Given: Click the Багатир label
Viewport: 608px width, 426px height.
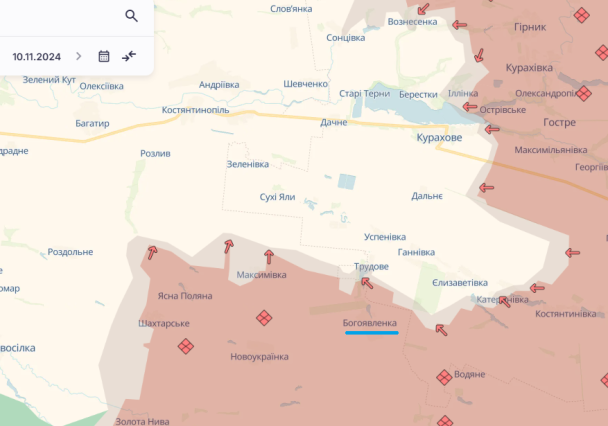Looking at the screenshot, I should [x=92, y=123].
